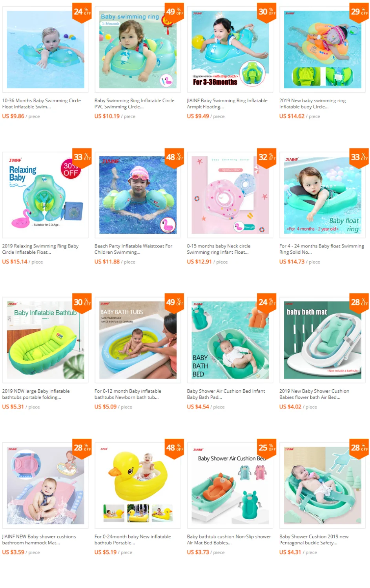Screen dimensions: 370x588
Task: Open the For 4 - 24 months Baby float link
Action: [x=322, y=249]
